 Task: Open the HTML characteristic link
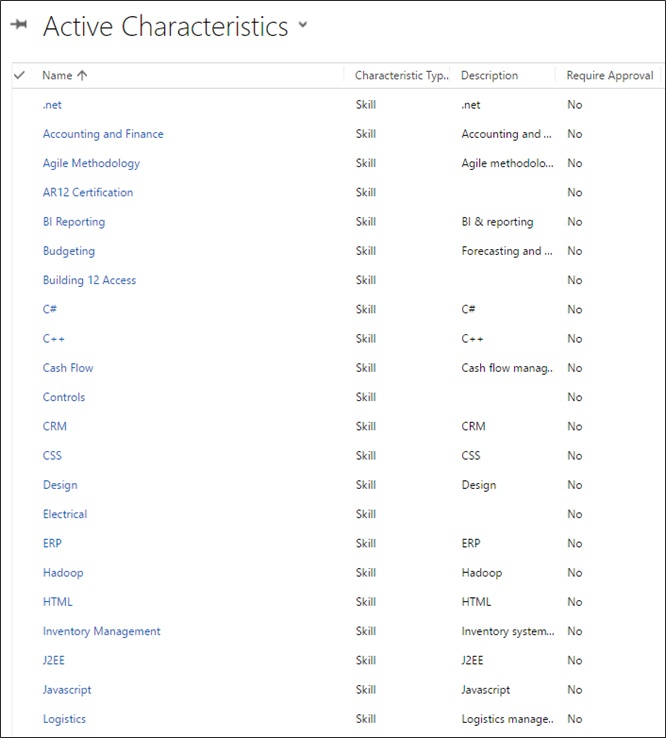click(x=58, y=602)
